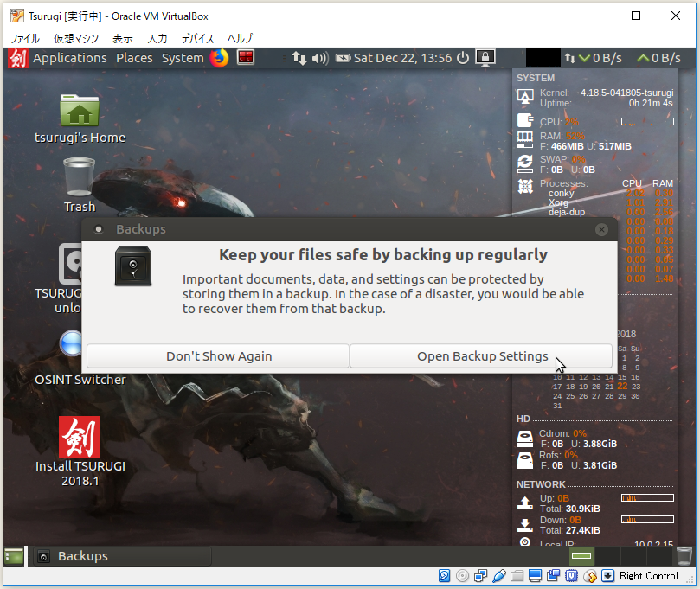Click the network speed monitor applet
Image resolution: width=700 pixels, height=589 pixels.
[623, 58]
